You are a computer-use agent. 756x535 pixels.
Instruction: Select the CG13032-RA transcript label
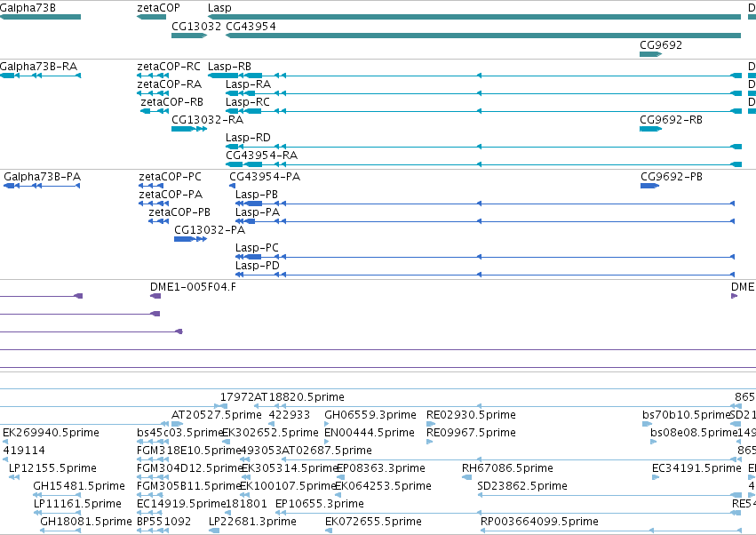(x=207, y=120)
